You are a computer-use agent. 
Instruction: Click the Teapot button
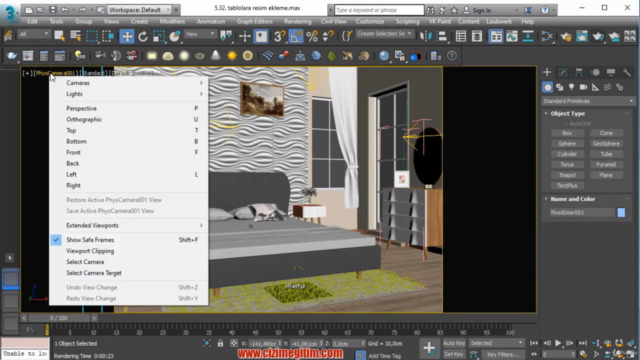pos(567,175)
